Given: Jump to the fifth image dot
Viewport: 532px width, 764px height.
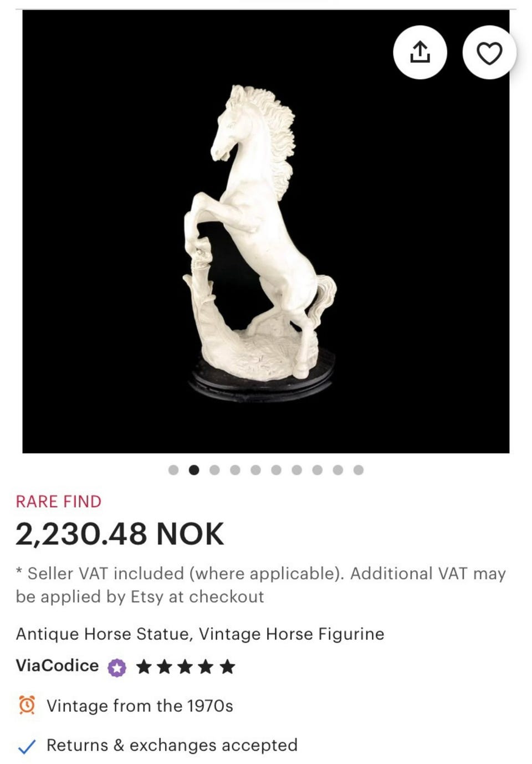Looking at the screenshot, I should [x=255, y=470].
